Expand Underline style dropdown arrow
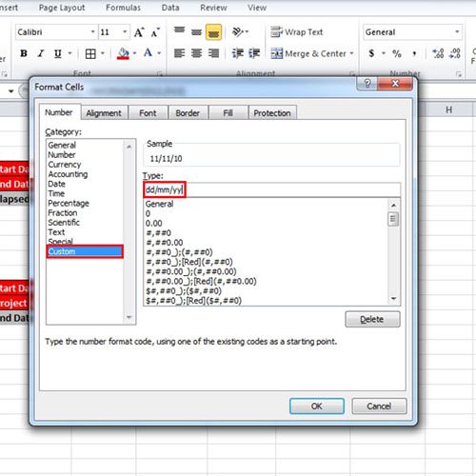 pyautogui.click(x=69, y=53)
